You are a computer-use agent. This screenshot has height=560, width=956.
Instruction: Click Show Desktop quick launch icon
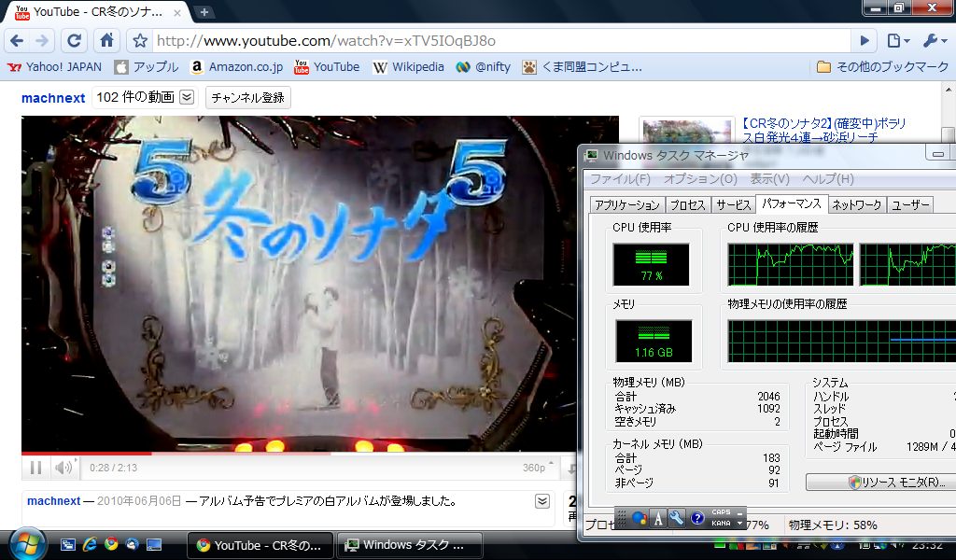(154, 545)
